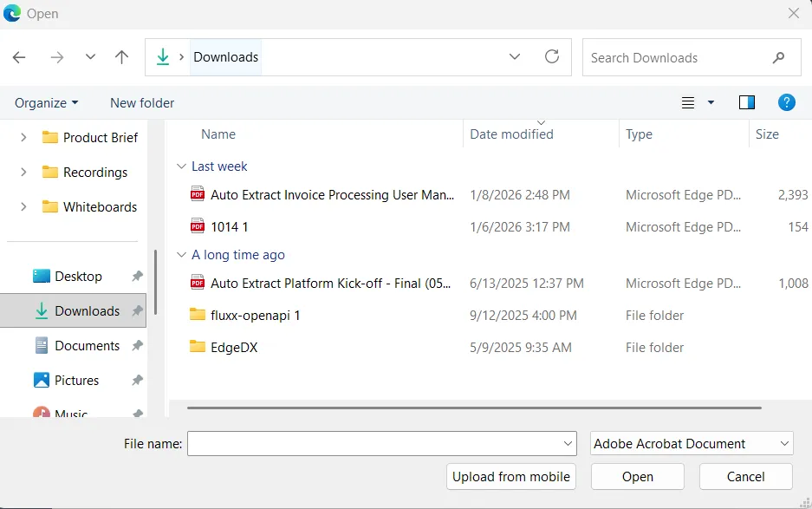Screen dimensions: 812x509
Task: Expand the address bar history dropdown
Action: [514, 57]
